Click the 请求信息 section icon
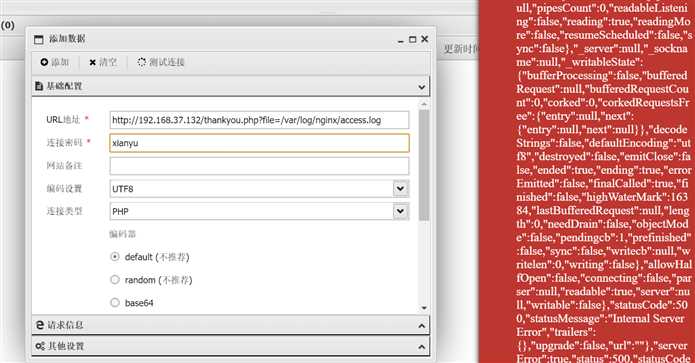 (x=40, y=325)
